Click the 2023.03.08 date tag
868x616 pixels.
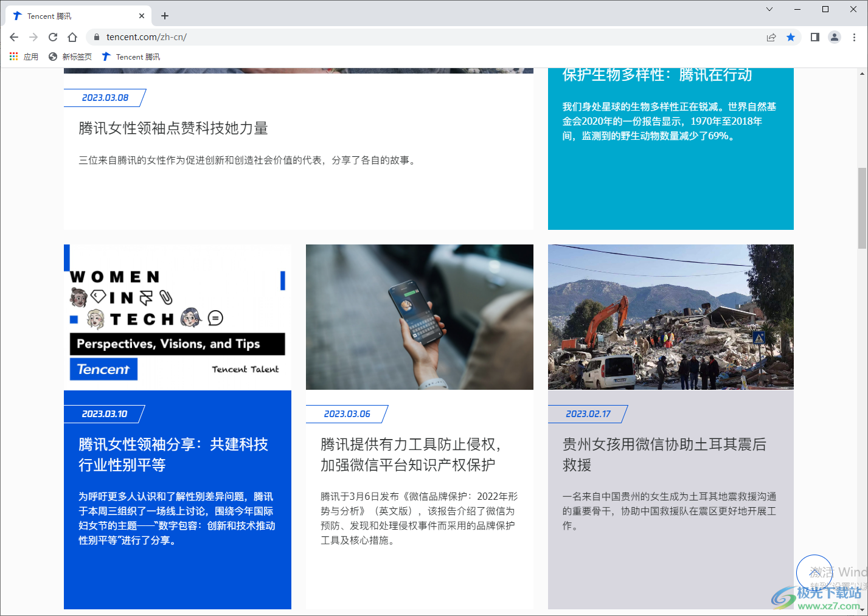click(x=105, y=98)
